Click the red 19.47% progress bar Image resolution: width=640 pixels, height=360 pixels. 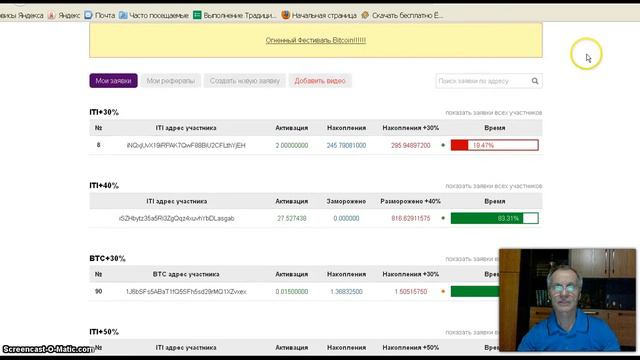(x=494, y=145)
